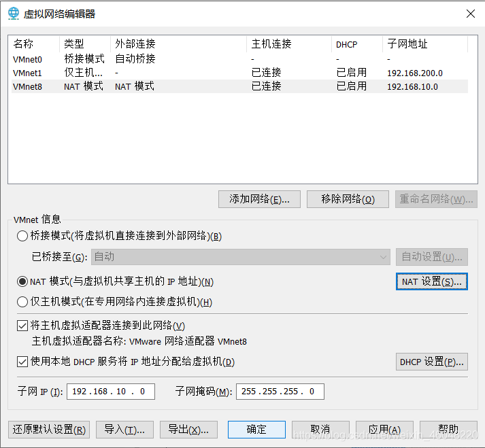Click the Virtual Network Editor globe icon
The width and height of the screenshot is (485, 448).
[x=14, y=14]
